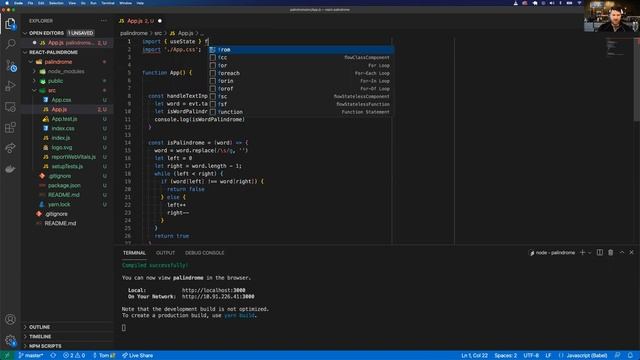Switch to the Terminal tab
Viewport: 640px width, 360px height.
click(134, 253)
